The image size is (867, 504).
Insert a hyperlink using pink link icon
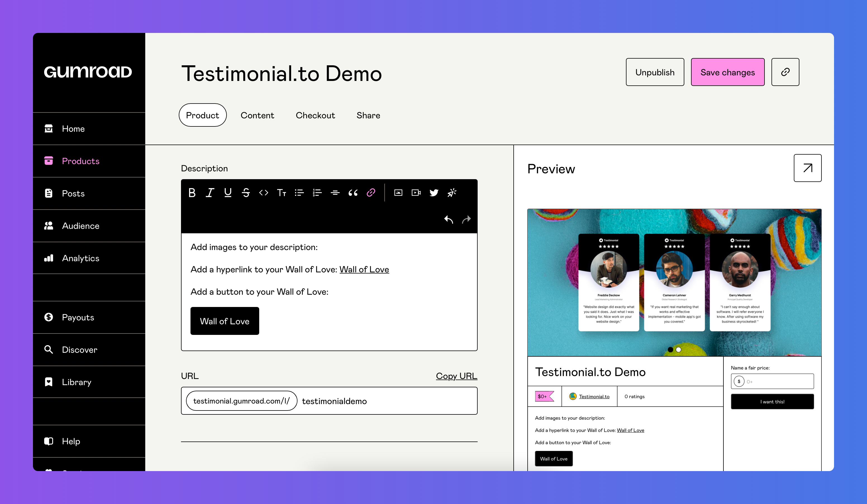click(x=371, y=193)
